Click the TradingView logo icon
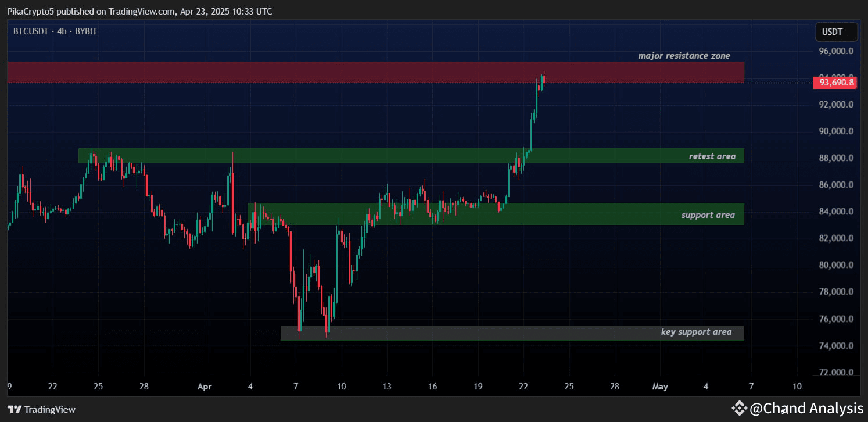 15,409
